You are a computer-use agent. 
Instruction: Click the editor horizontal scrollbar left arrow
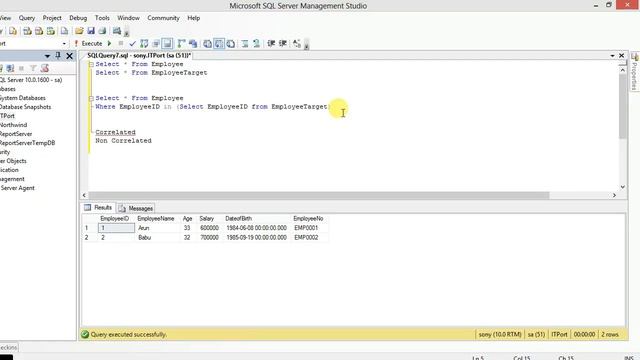pyautogui.click(x=84, y=196)
